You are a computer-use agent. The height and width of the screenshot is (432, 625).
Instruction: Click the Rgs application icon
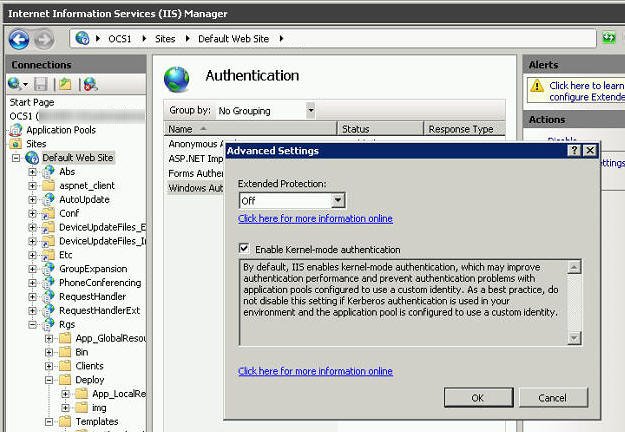(49, 324)
